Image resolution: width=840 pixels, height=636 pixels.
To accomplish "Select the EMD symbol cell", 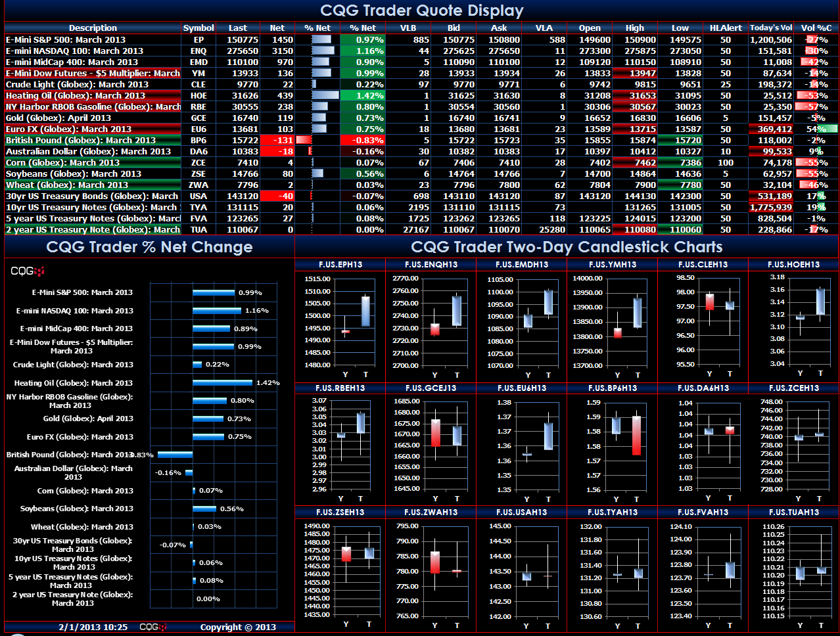I will [198, 62].
